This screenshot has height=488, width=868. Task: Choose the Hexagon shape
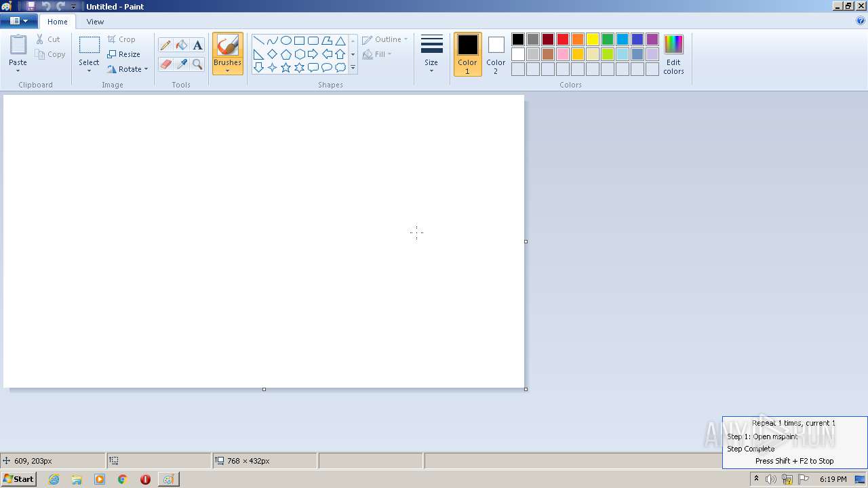(299, 54)
